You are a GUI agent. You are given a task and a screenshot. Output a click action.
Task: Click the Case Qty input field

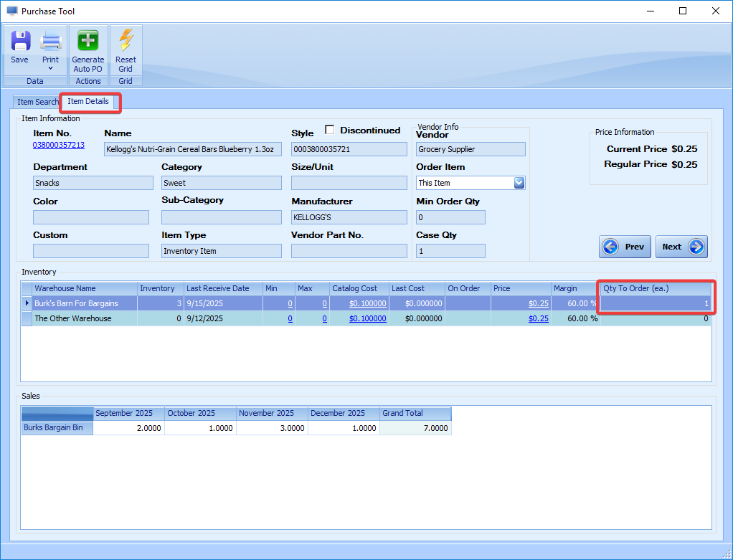point(450,251)
